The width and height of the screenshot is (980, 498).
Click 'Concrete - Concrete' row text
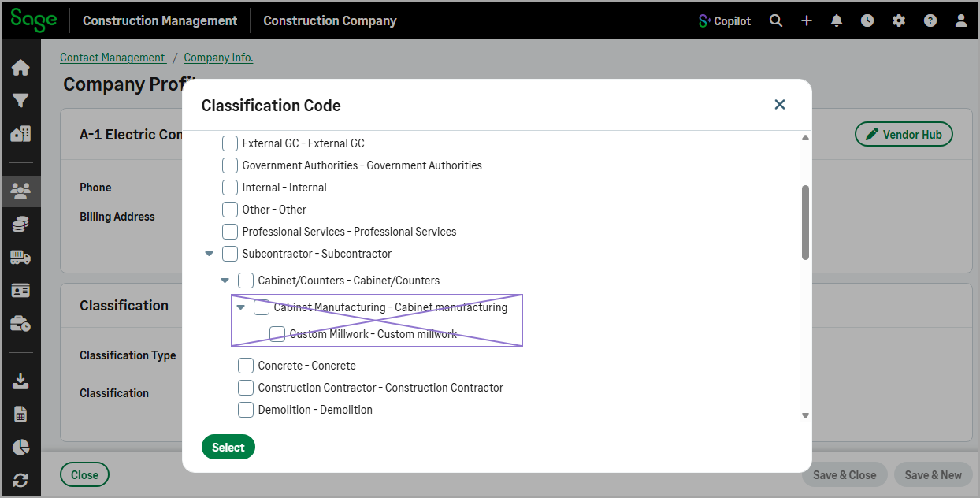pos(307,366)
